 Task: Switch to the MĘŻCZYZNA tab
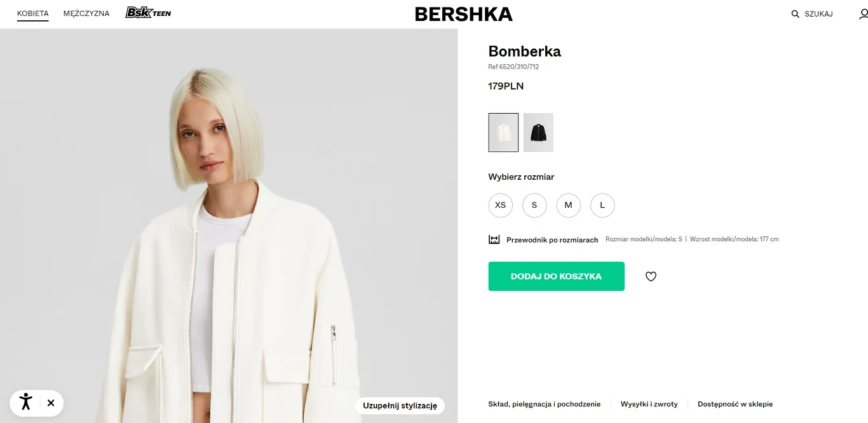pos(86,13)
